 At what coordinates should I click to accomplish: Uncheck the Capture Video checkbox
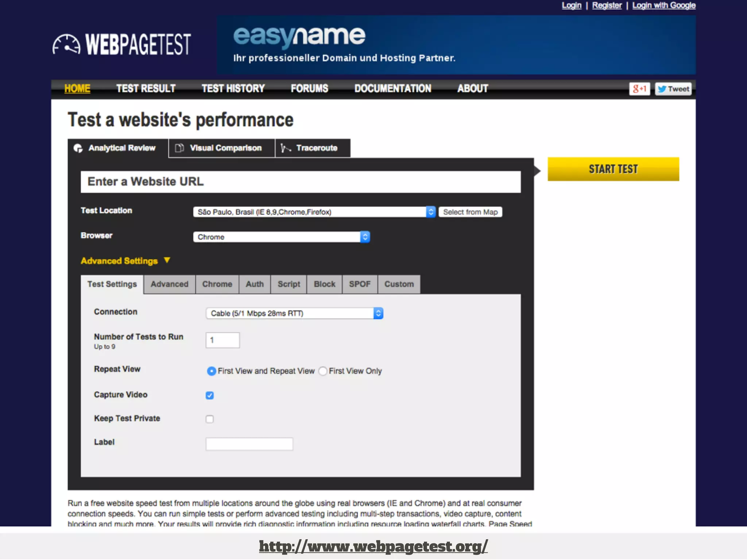pyautogui.click(x=210, y=395)
